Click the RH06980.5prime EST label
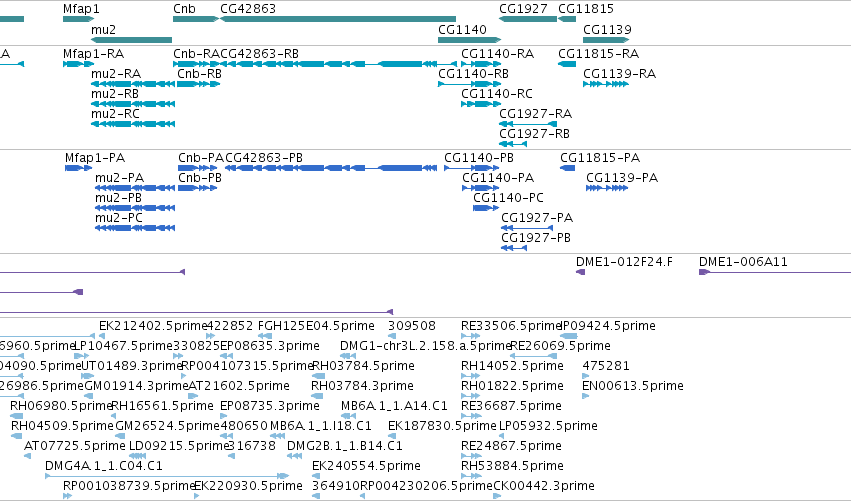The width and height of the screenshot is (851, 501). coord(61,407)
